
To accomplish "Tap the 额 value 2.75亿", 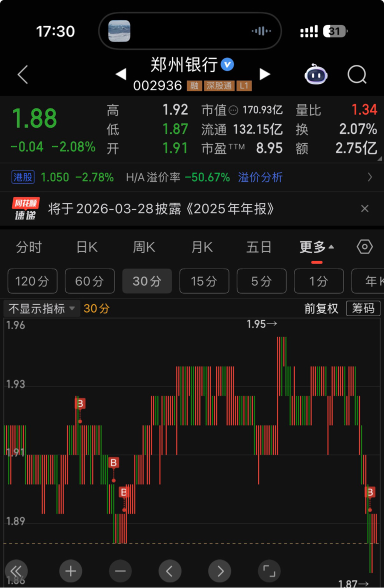I will (x=356, y=148).
